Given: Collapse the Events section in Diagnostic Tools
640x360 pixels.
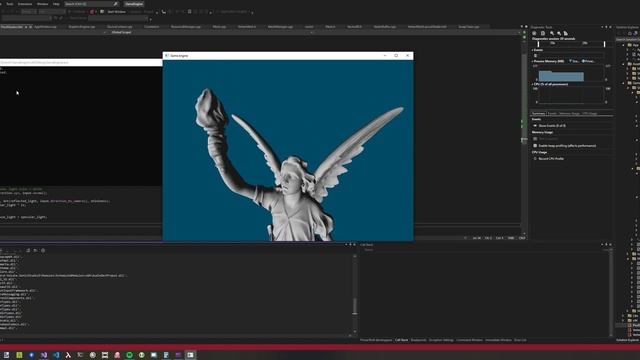Looking at the screenshot, I should 533,50.
